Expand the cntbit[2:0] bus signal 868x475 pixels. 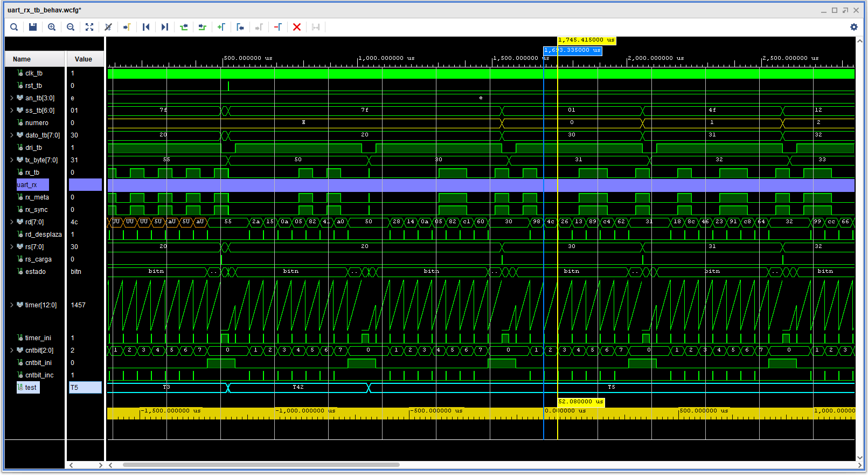11,350
